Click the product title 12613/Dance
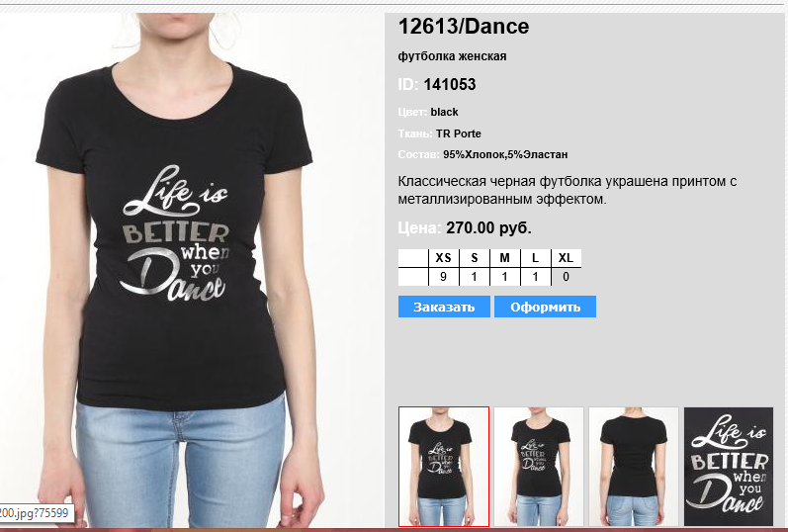 [x=464, y=26]
